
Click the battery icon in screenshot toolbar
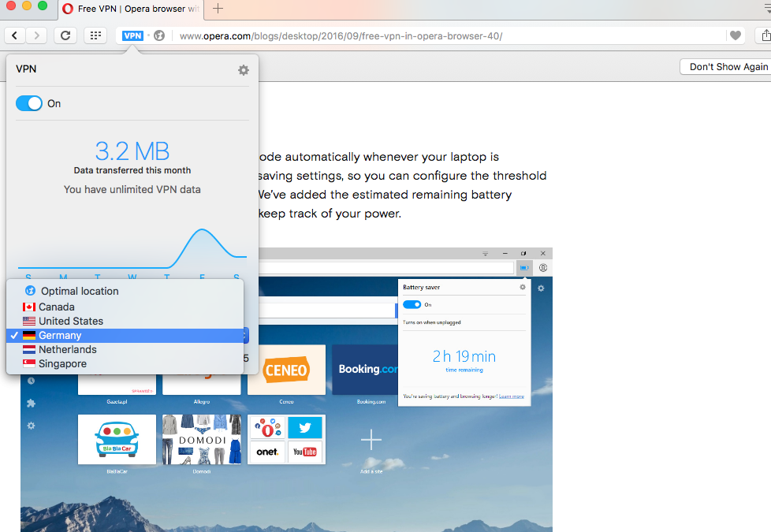pyautogui.click(x=524, y=267)
